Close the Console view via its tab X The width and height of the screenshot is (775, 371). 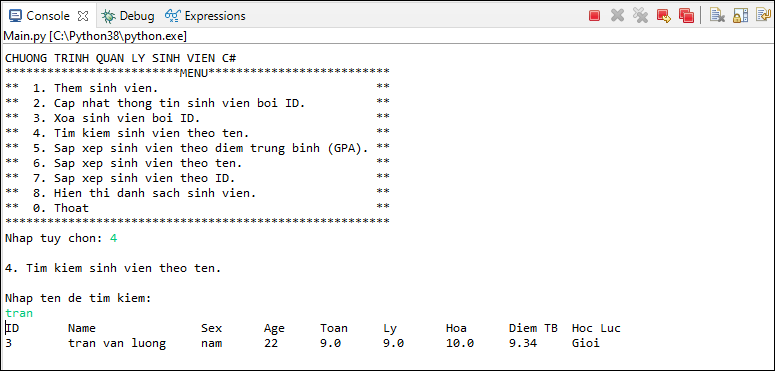click(84, 16)
